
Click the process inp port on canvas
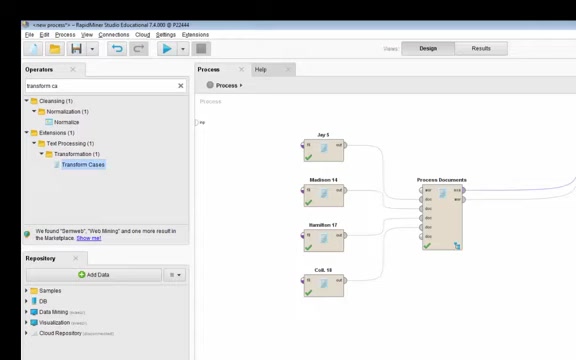coord(197,123)
